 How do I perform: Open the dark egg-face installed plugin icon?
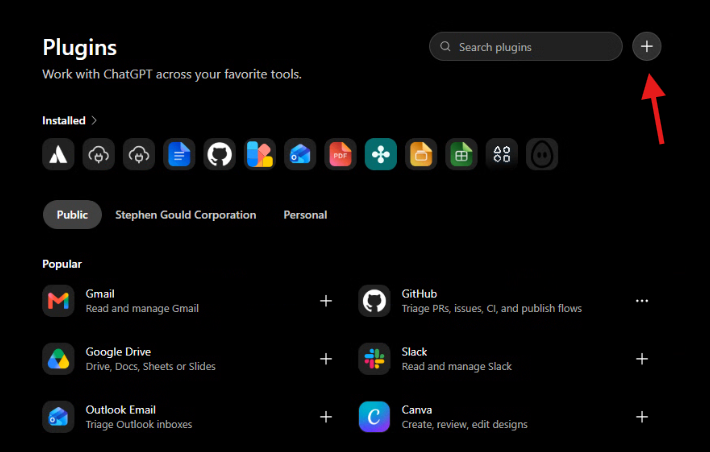pos(542,154)
